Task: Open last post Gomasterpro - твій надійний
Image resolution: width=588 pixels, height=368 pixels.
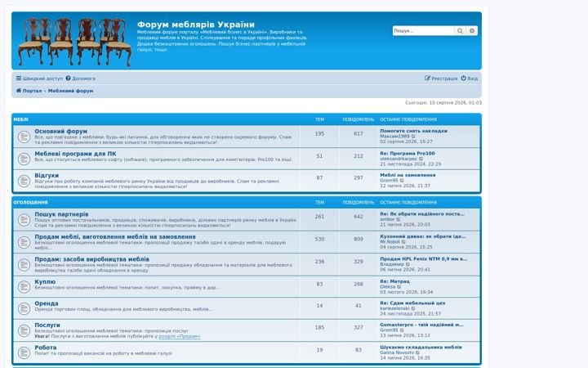Action: [x=421, y=325]
